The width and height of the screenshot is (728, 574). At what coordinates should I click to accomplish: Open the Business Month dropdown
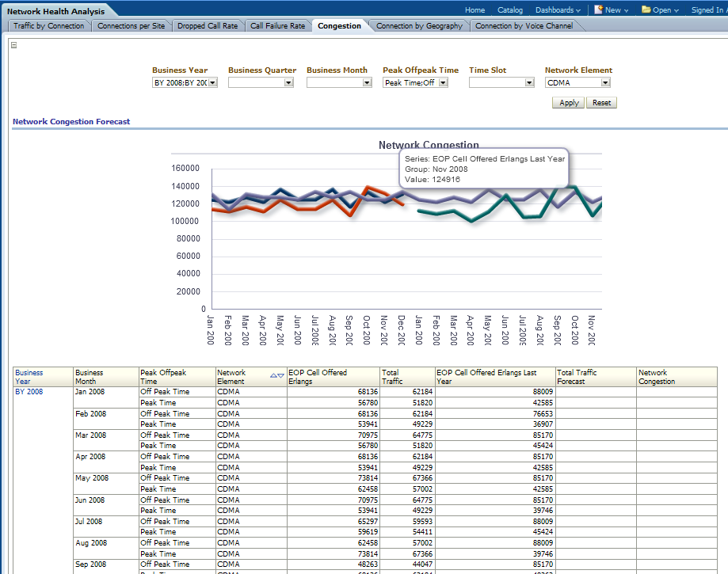(x=367, y=82)
